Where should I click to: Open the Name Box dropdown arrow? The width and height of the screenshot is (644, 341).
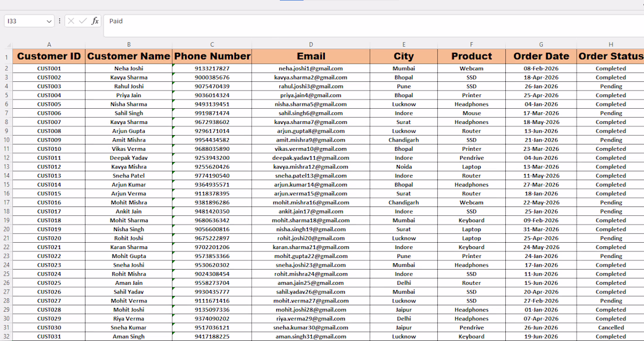(x=49, y=21)
